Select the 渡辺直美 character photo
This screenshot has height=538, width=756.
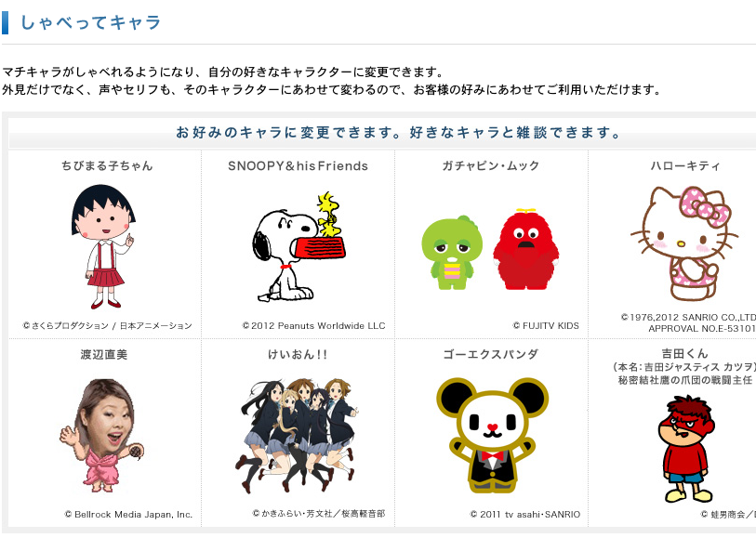pos(101,435)
